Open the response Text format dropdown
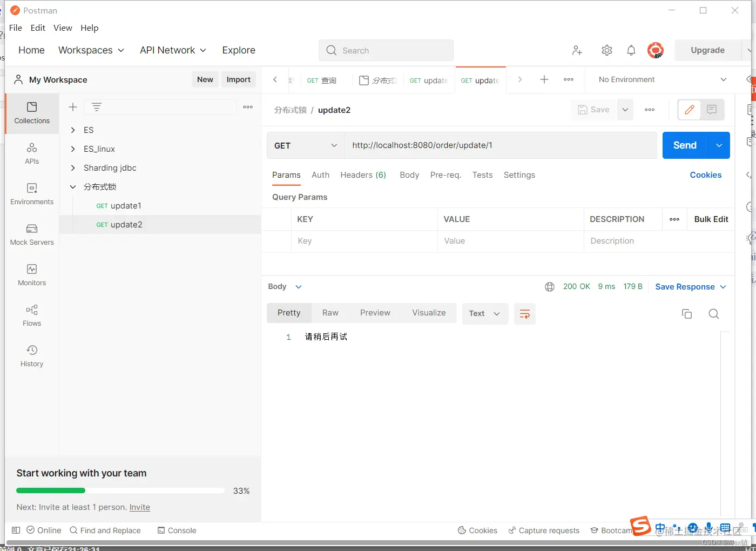 point(485,314)
